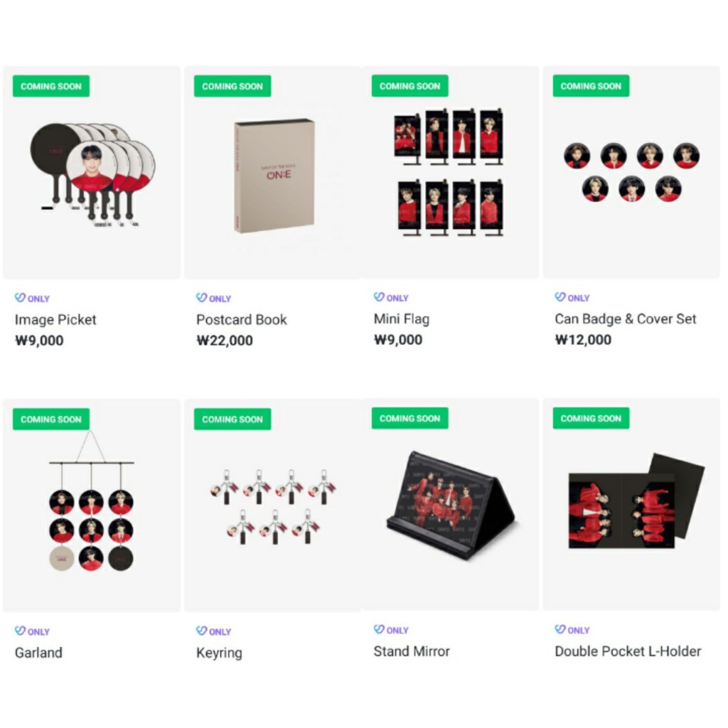The width and height of the screenshot is (728, 728).
Task: Open the Postcard Book product image
Action: pyautogui.click(x=273, y=172)
